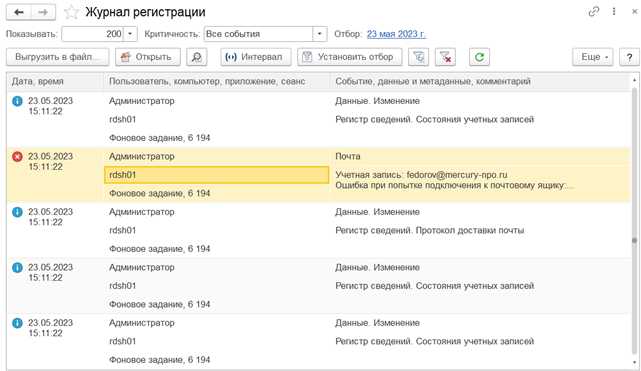Click Фоновое задание, 6 194 in highlighted row
The image size is (641, 371).
click(x=160, y=193)
